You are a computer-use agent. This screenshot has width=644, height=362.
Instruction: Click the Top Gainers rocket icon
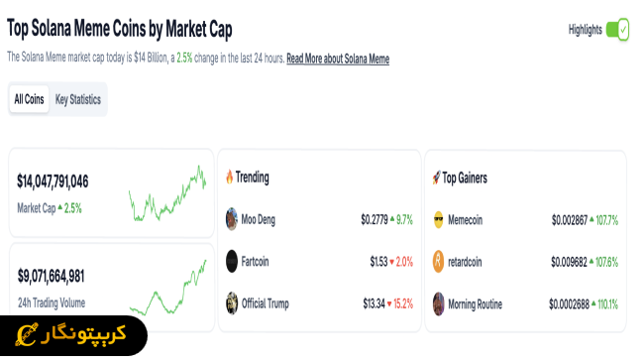click(436, 178)
